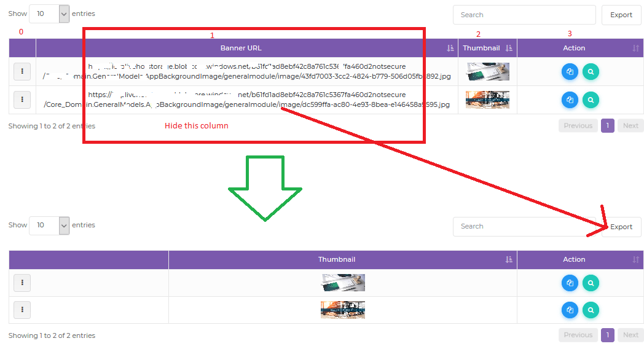Click Next in bottom table pagination
Viewport: 644px width, 349px height.
pos(630,335)
